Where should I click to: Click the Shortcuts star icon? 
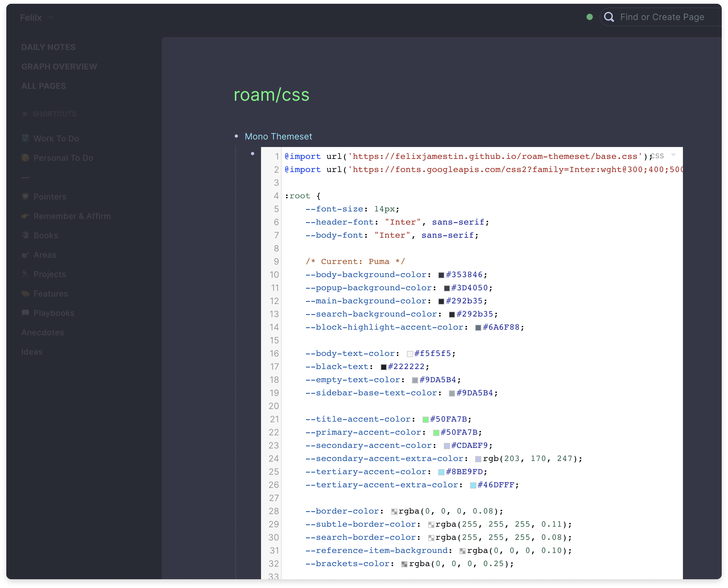pyautogui.click(x=25, y=114)
